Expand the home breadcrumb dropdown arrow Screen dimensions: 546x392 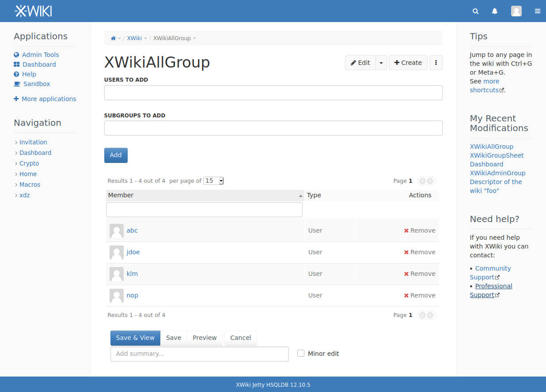(119, 38)
